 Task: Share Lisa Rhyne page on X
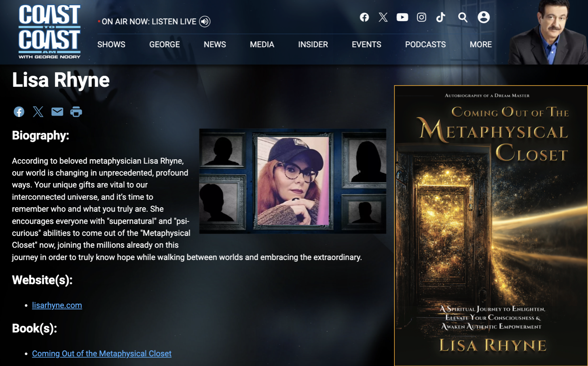pos(38,112)
